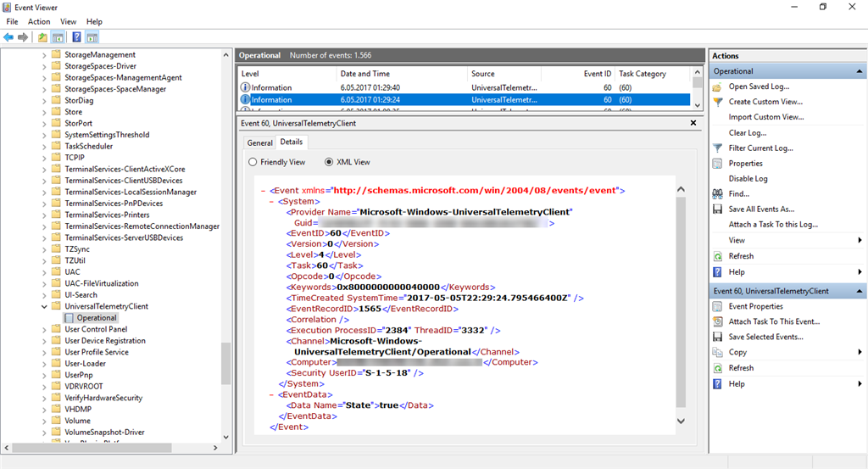Click the Filter Current Log funnel icon
The width and height of the screenshot is (868, 469).
[x=717, y=148]
